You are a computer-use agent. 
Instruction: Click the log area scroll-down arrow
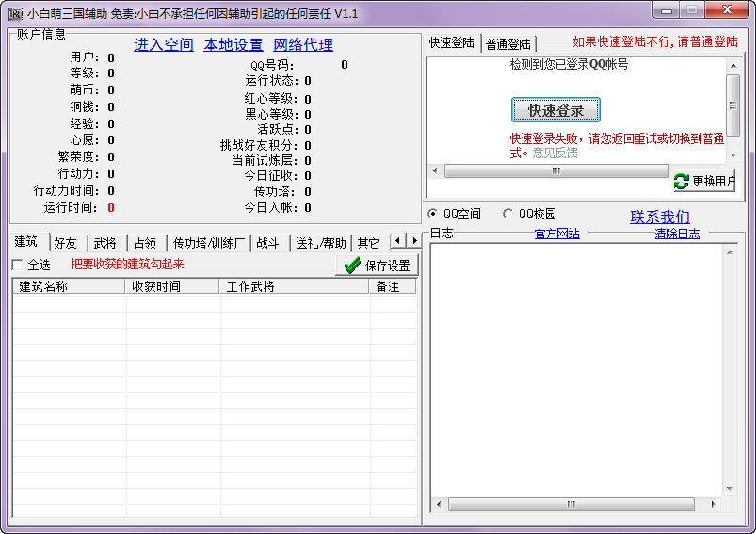730,489
